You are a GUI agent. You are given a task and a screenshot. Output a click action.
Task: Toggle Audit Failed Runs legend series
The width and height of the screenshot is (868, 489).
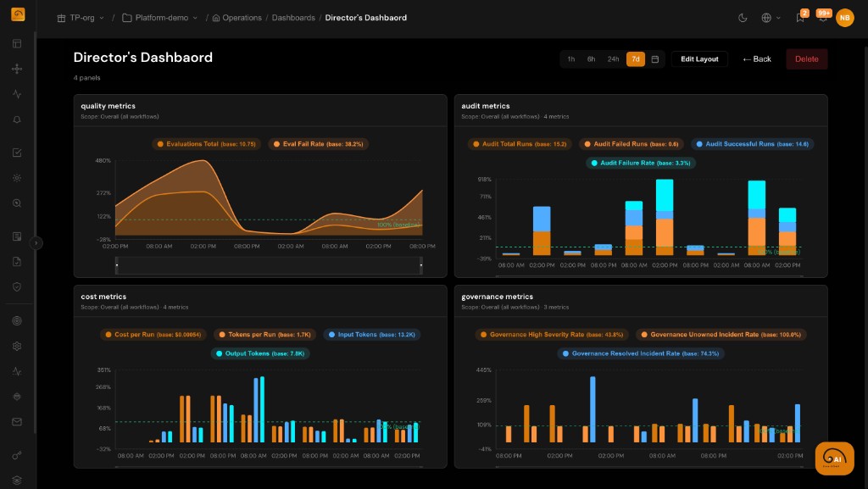click(x=631, y=144)
